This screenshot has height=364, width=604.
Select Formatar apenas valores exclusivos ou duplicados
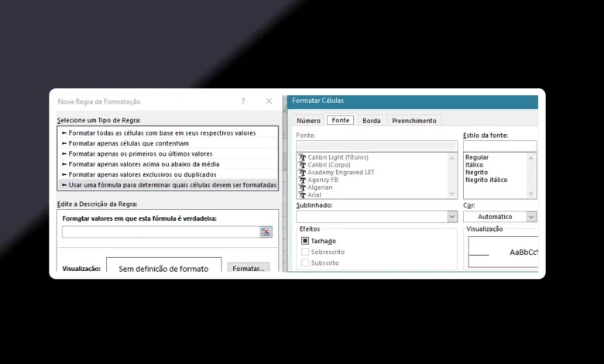(x=167, y=174)
